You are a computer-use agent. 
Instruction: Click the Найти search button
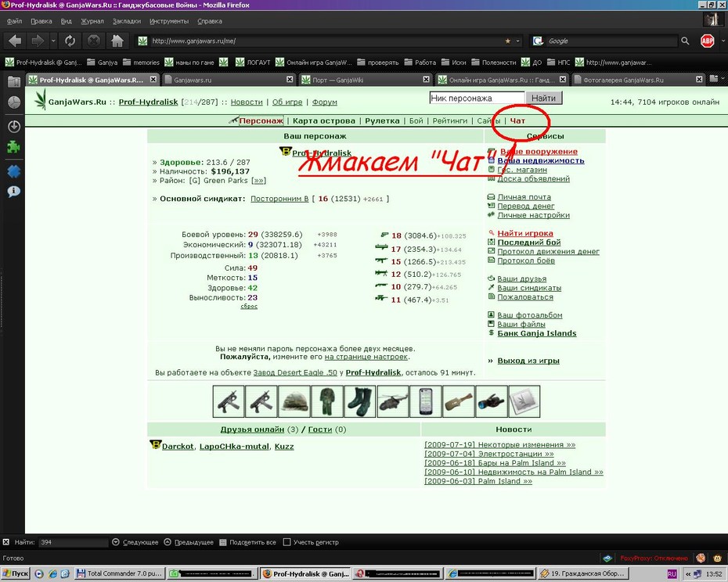(543, 98)
